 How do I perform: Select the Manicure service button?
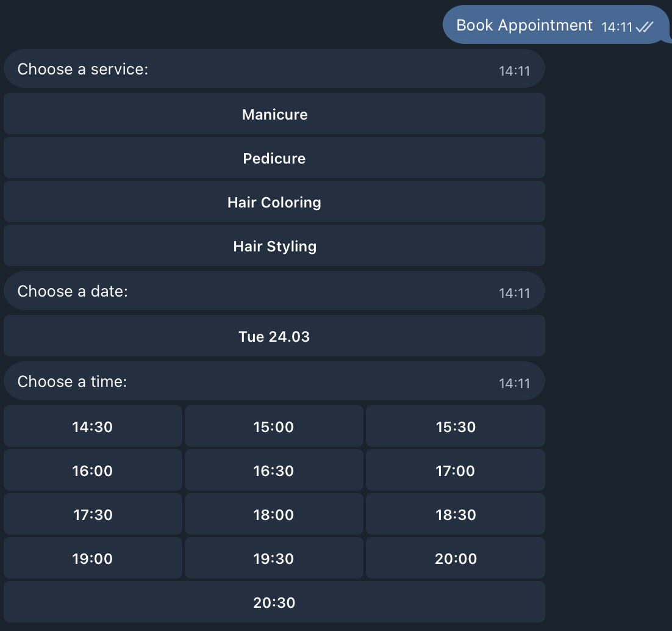pyautogui.click(x=274, y=114)
